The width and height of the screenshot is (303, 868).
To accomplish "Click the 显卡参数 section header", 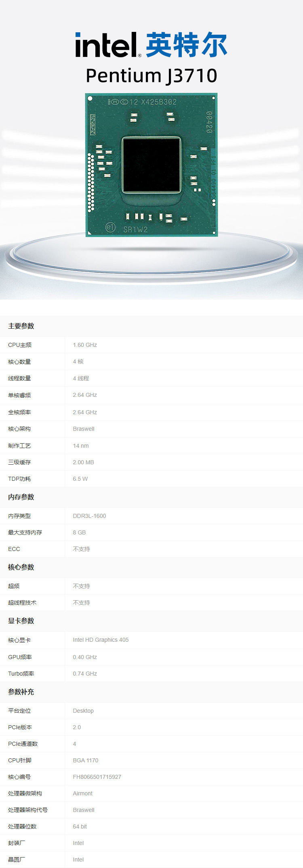I will (21, 621).
